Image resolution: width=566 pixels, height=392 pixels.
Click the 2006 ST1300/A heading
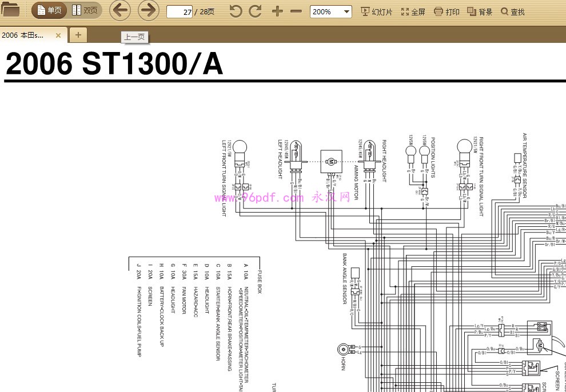coord(114,64)
